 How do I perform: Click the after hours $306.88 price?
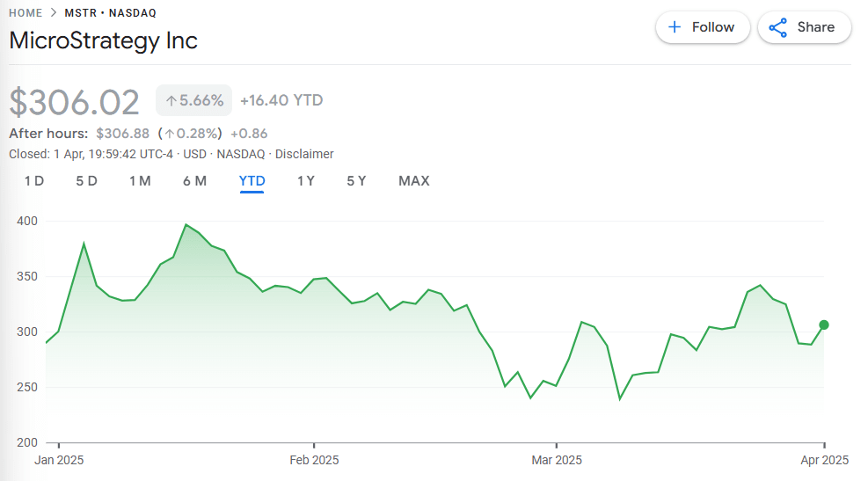pyautogui.click(x=123, y=134)
